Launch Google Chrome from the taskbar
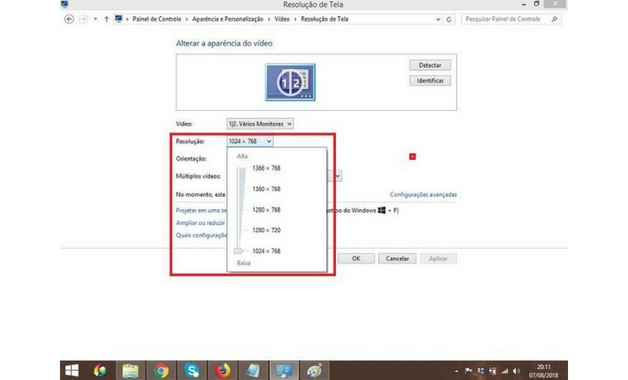The height and width of the screenshot is (380, 628). point(161,370)
